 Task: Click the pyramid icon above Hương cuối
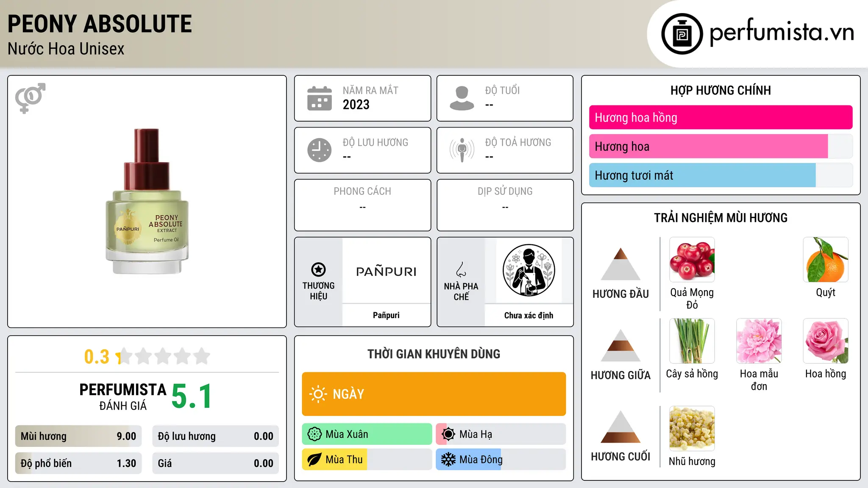click(620, 427)
